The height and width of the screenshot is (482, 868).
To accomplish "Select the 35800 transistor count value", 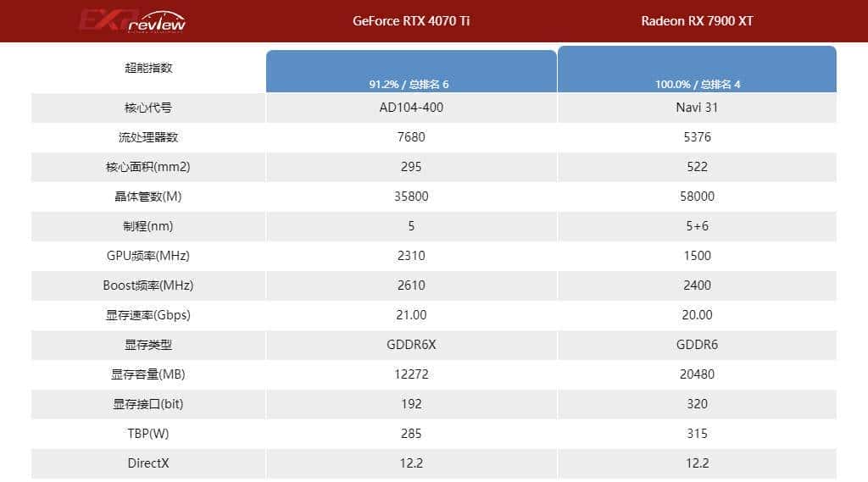I will (411, 197).
